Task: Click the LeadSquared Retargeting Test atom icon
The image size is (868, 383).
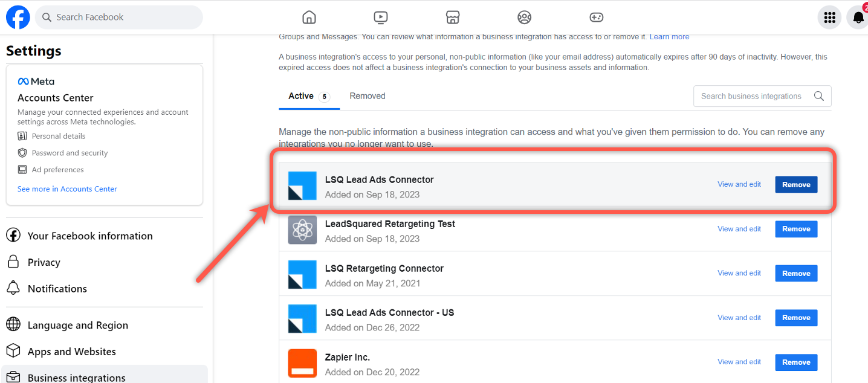Action: pos(302,230)
